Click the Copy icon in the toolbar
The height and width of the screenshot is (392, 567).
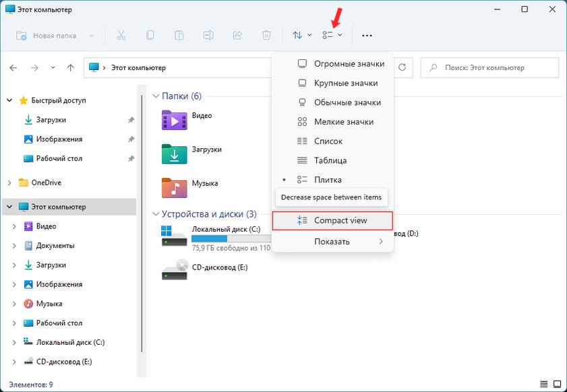pos(150,35)
